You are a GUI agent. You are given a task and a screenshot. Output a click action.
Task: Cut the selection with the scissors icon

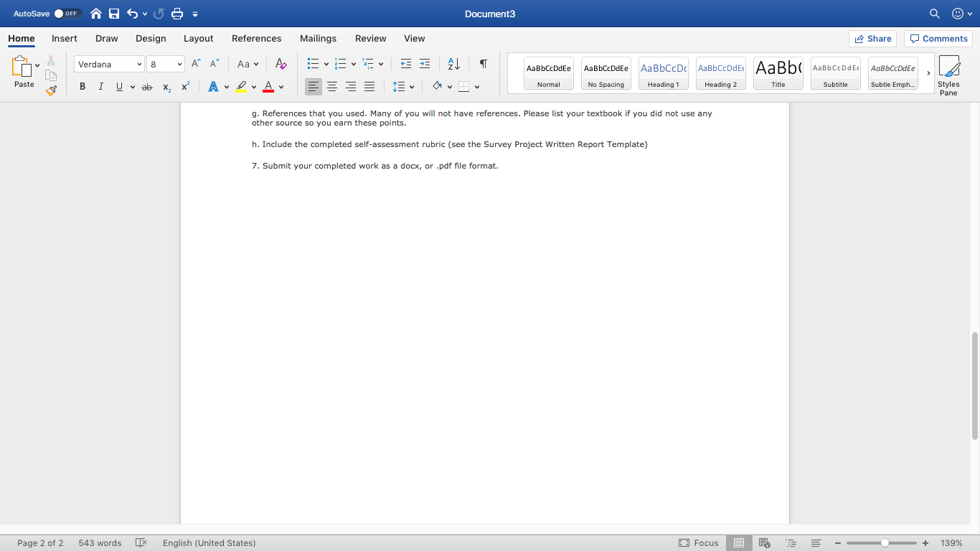[51, 60]
